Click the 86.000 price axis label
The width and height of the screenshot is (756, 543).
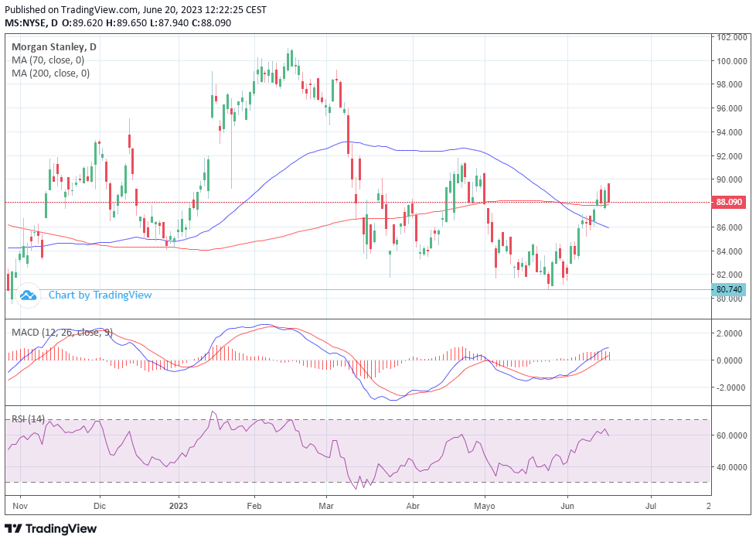730,227
